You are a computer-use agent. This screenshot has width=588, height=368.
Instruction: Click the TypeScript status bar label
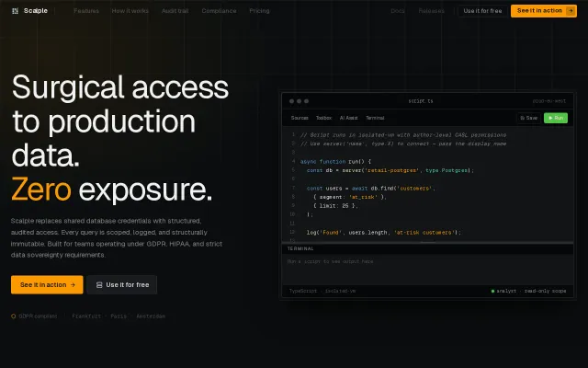tap(303, 291)
